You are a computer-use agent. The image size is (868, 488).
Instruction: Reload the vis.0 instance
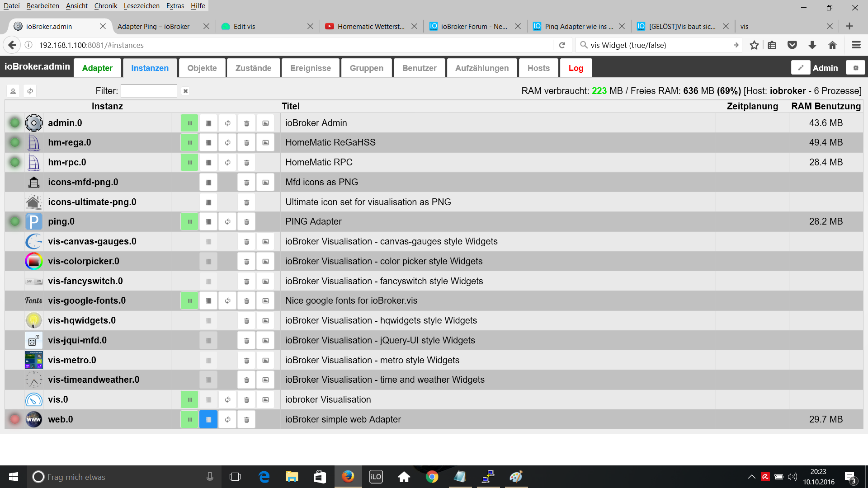click(227, 399)
